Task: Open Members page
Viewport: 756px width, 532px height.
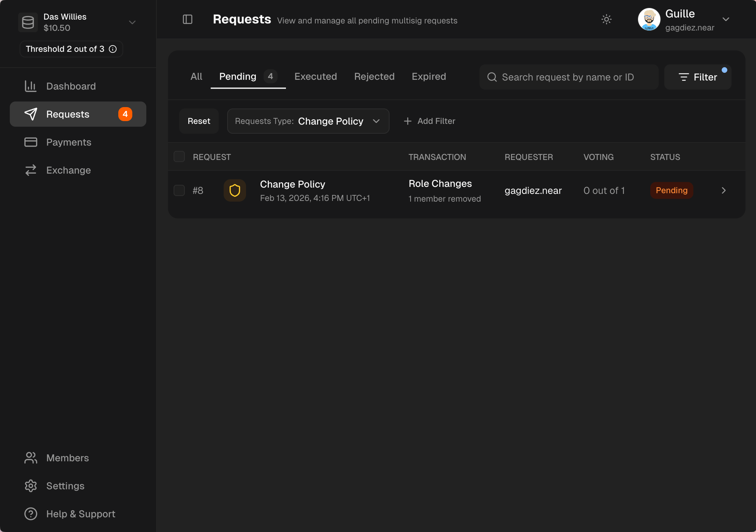Action: click(x=67, y=458)
